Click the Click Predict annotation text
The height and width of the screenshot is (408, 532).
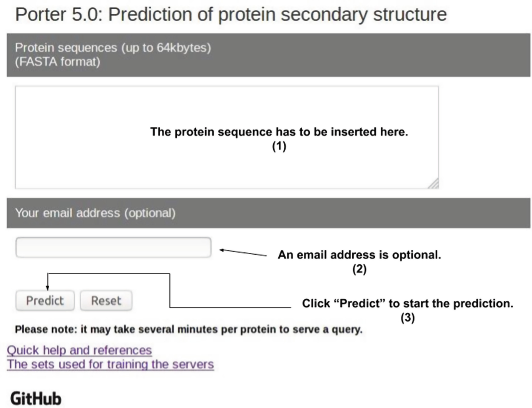(408, 303)
